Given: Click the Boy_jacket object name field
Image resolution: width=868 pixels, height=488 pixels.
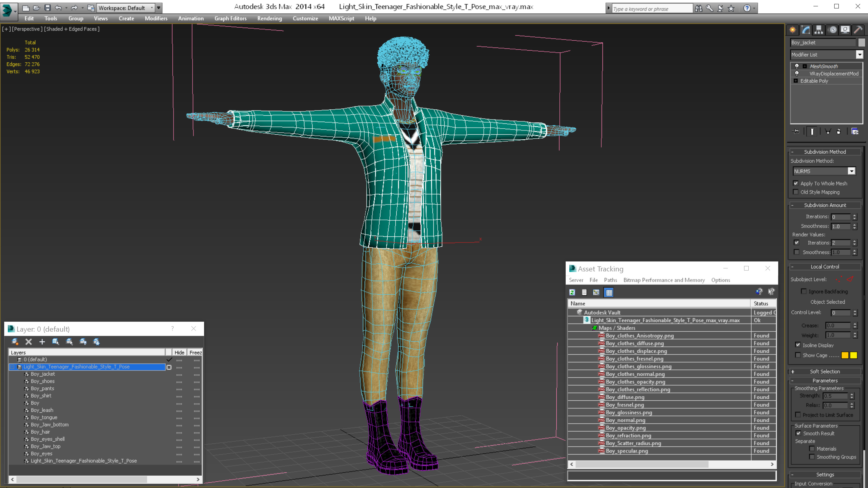Looking at the screenshot, I should (x=823, y=42).
